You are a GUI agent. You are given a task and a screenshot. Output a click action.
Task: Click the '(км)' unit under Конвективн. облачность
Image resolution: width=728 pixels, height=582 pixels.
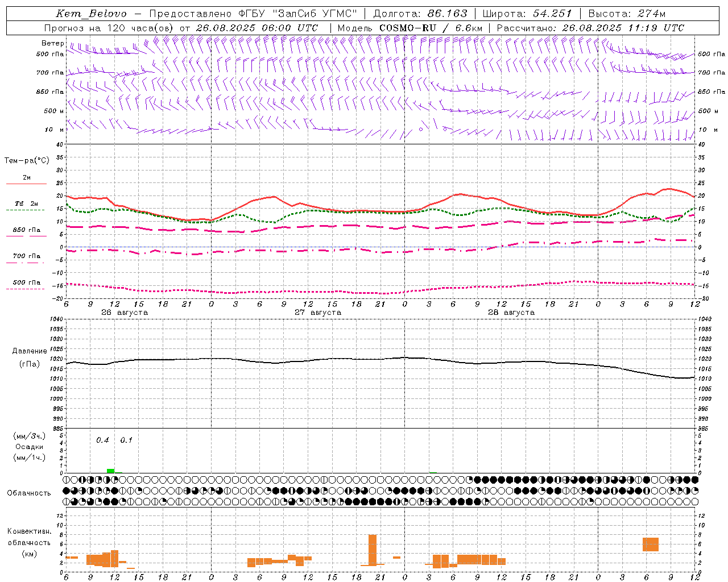pyautogui.click(x=30, y=554)
